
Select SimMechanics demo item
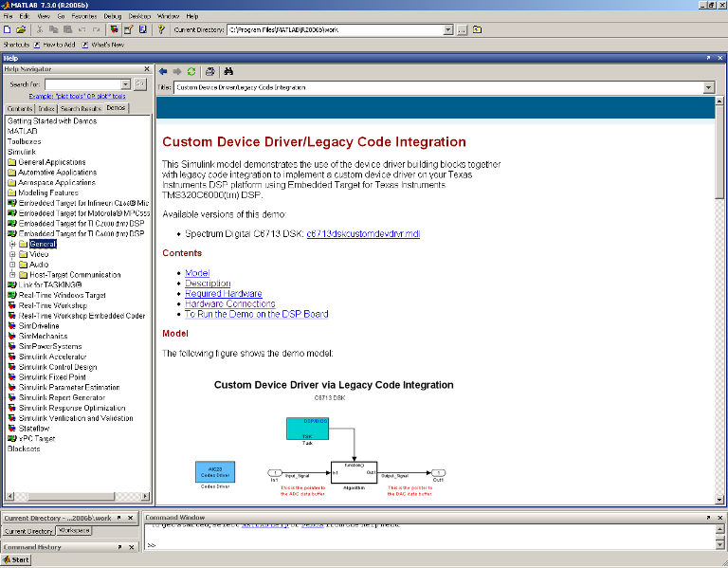(x=43, y=337)
